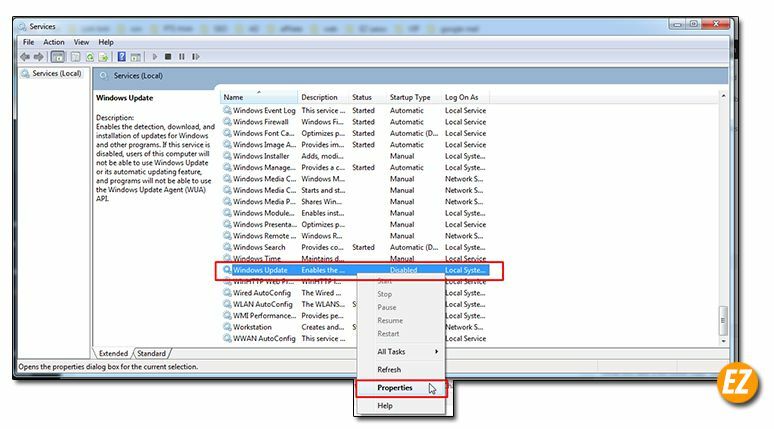Select the Windows Search service row
This screenshot has width=774, height=429.
pyautogui.click(x=354, y=247)
